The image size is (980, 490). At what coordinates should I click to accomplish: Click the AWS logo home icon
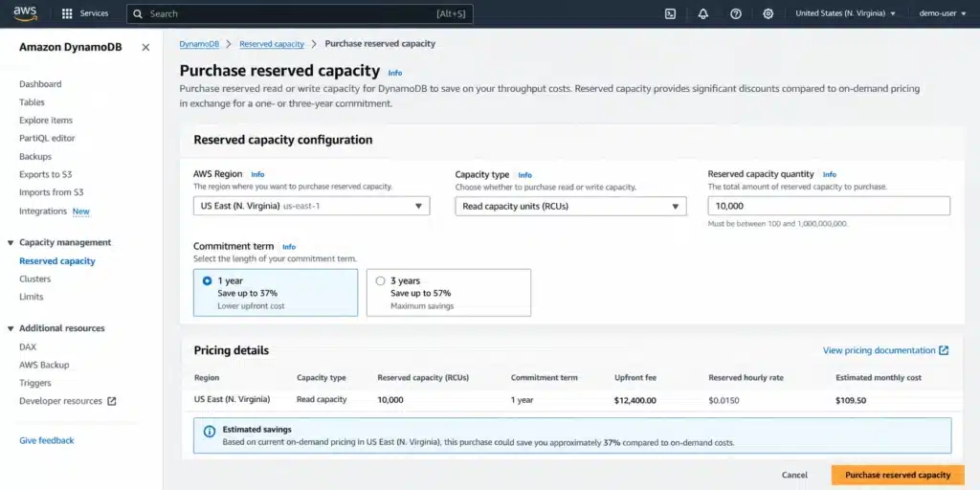(26, 13)
